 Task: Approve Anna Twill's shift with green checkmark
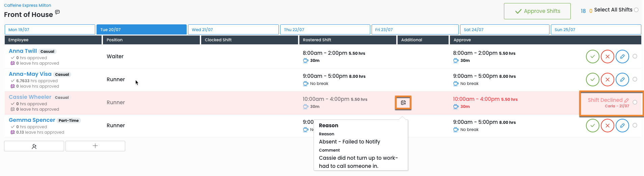tap(592, 57)
